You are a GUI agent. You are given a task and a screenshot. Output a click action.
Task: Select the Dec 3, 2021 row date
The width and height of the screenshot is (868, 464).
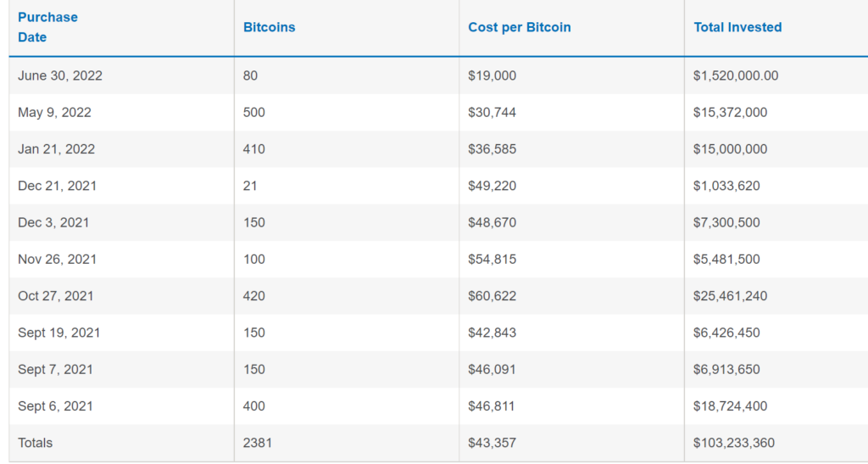[x=53, y=222]
